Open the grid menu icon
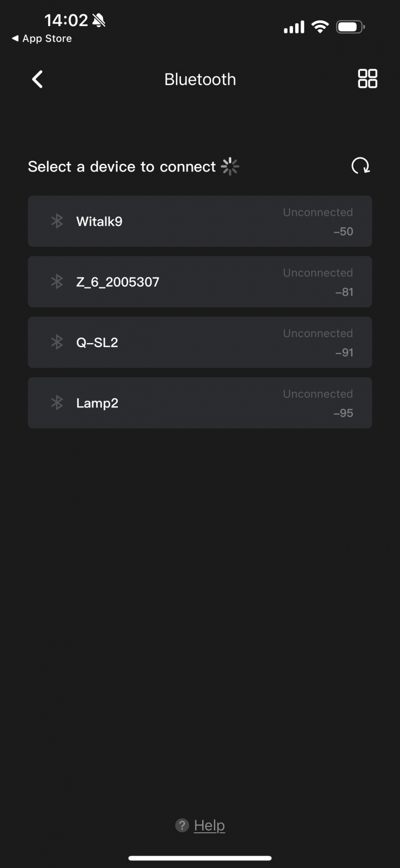The height and width of the screenshot is (868, 400). click(368, 79)
